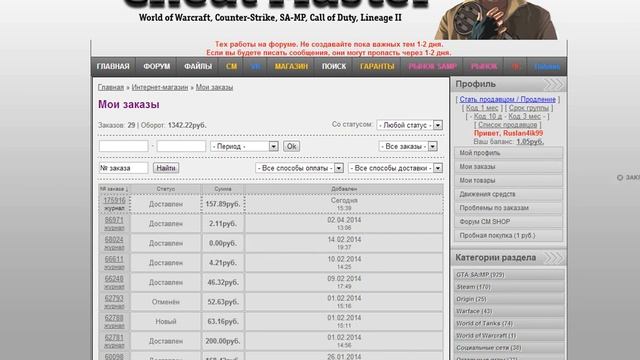Open Мой профиль in the profile menu
The image size is (640, 360).
[508, 153]
